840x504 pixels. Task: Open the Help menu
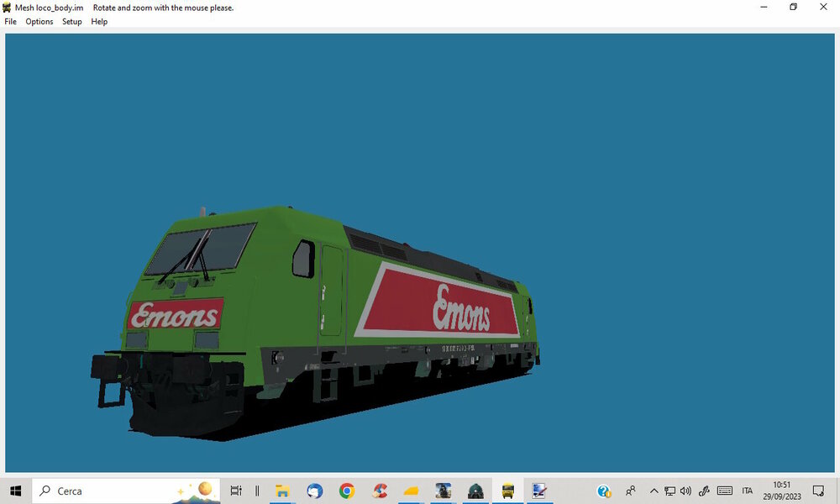coord(99,22)
